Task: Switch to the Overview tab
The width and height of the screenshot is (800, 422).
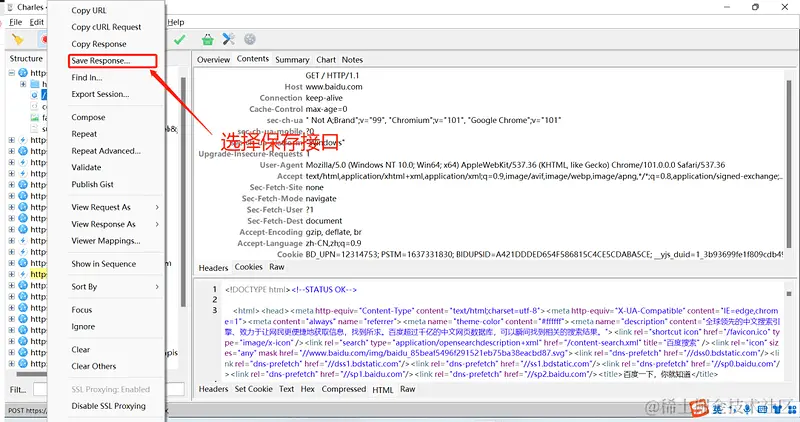Action: click(213, 60)
